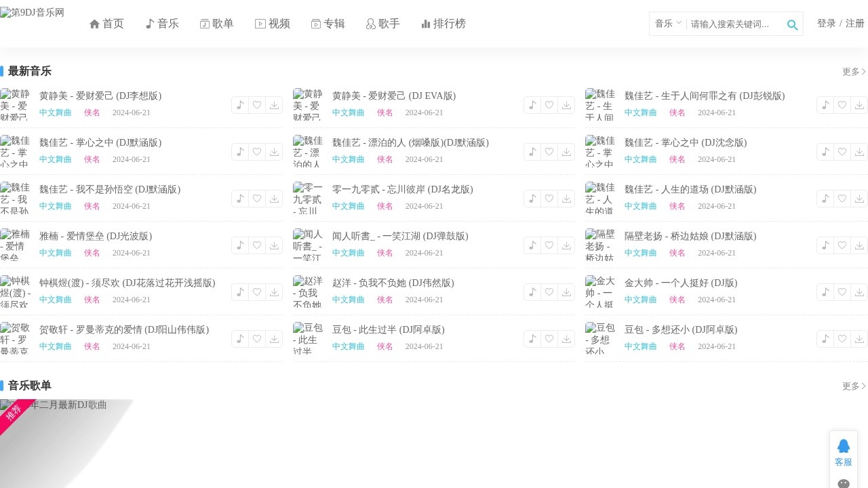Viewport: 868px width, 488px height.
Task: Expand 更多 for 音乐歌单 section
Action: click(x=854, y=386)
